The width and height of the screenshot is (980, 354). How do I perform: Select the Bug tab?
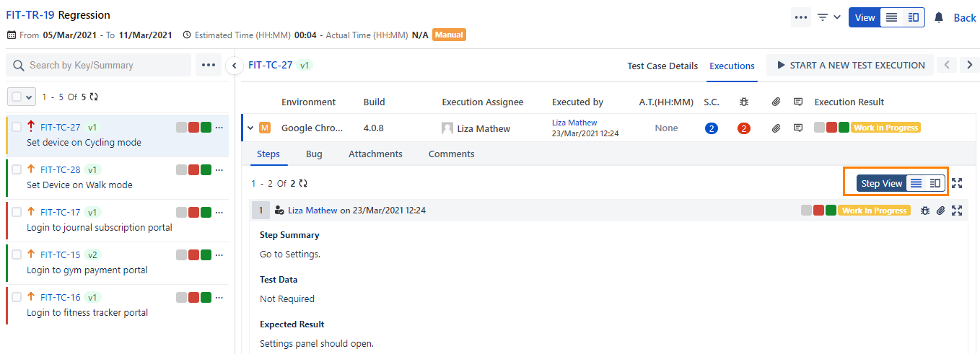point(314,154)
